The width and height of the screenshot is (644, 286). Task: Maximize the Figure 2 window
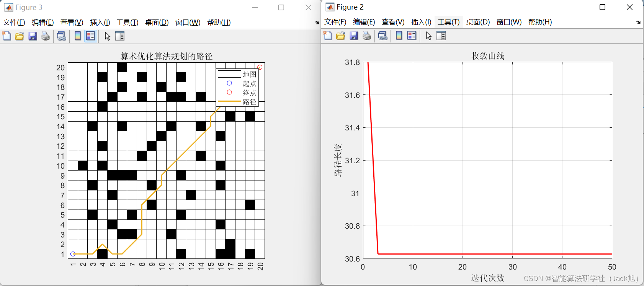(x=602, y=7)
